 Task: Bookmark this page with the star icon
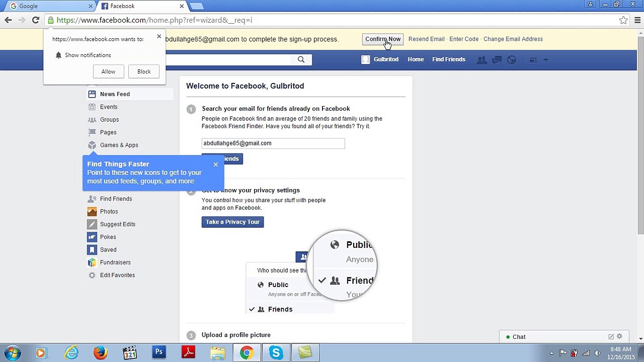[x=623, y=20]
